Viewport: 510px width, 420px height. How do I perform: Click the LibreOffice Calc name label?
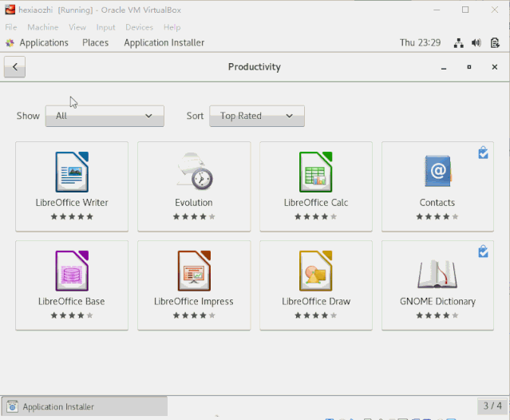(316, 203)
